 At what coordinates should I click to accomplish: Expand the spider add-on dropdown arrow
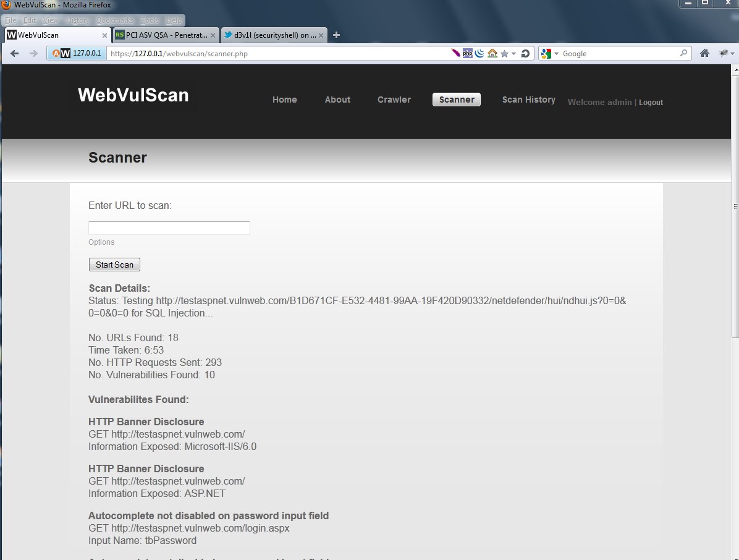[x=732, y=54]
